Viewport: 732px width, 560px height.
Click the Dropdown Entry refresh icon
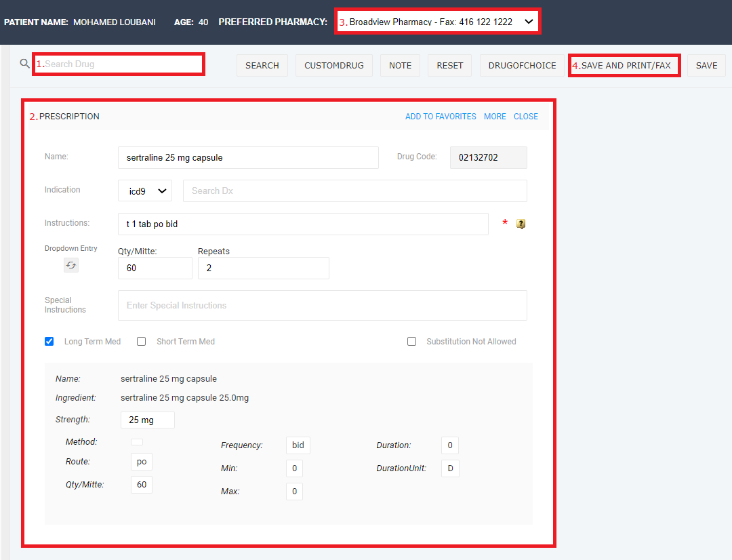[x=71, y=266]
